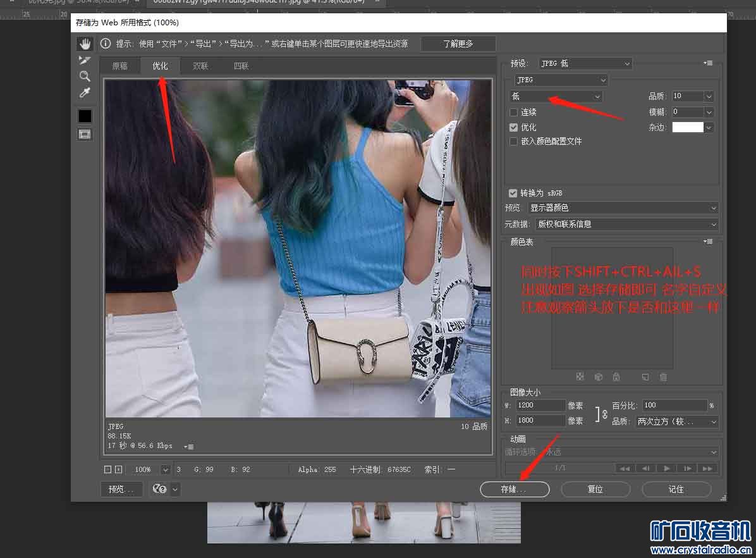The width and height of the screenshot is (756, 558).
Task: Select the Eyedropper tool
Action: (85, 93)
